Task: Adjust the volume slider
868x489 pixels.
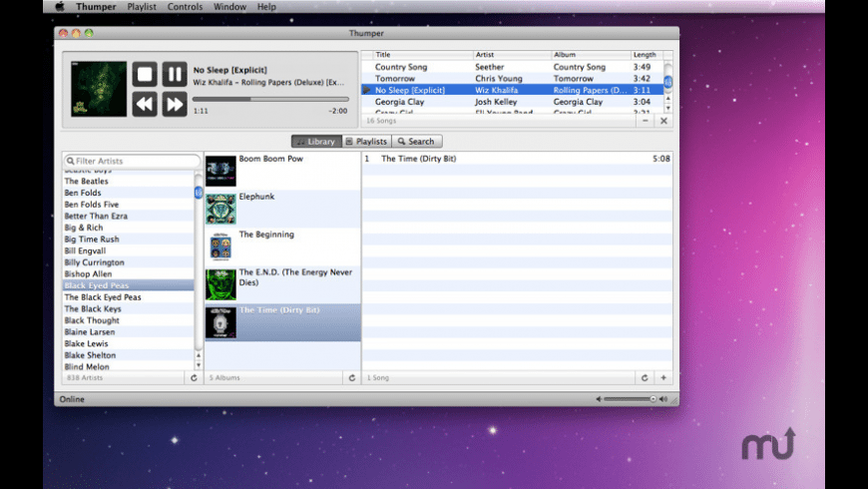Action: 630,399
